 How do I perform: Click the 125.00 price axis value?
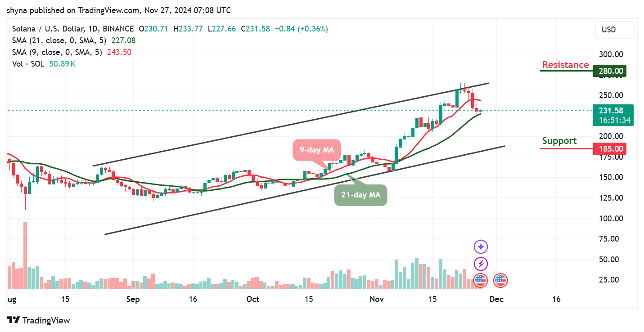[x=611, y=198]
